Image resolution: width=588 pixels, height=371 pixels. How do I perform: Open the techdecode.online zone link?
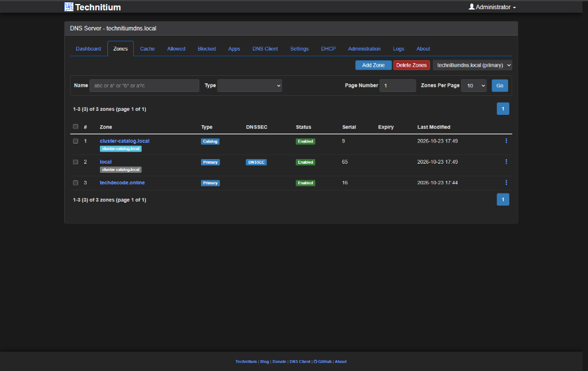(122, 183)
